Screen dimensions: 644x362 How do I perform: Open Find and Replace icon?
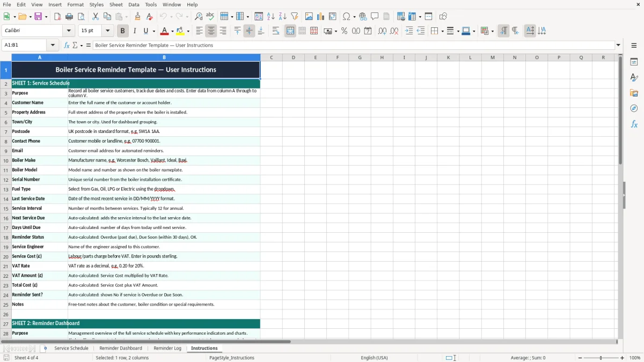(x=199, y=17)
